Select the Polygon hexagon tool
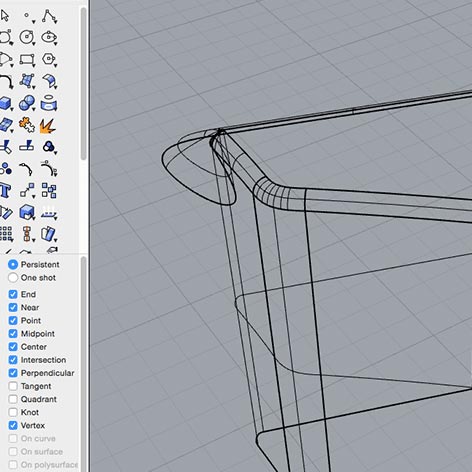Screen dimensions: 472x472 click(49, 59)
